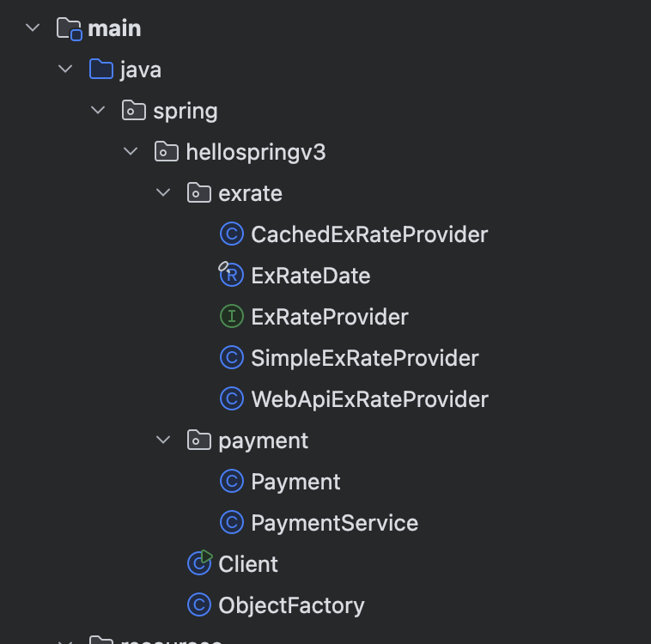Collapse the hellospringv3 package chevron

[131, 152]
